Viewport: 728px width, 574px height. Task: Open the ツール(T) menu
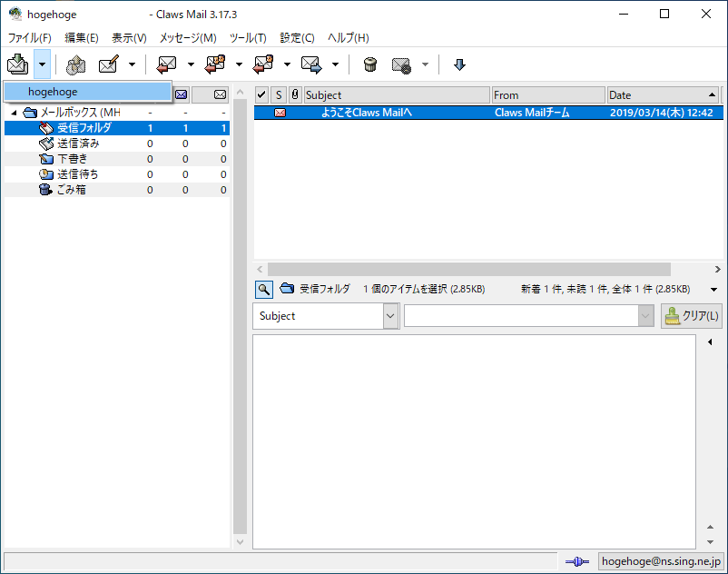click(x=248, y=37)
